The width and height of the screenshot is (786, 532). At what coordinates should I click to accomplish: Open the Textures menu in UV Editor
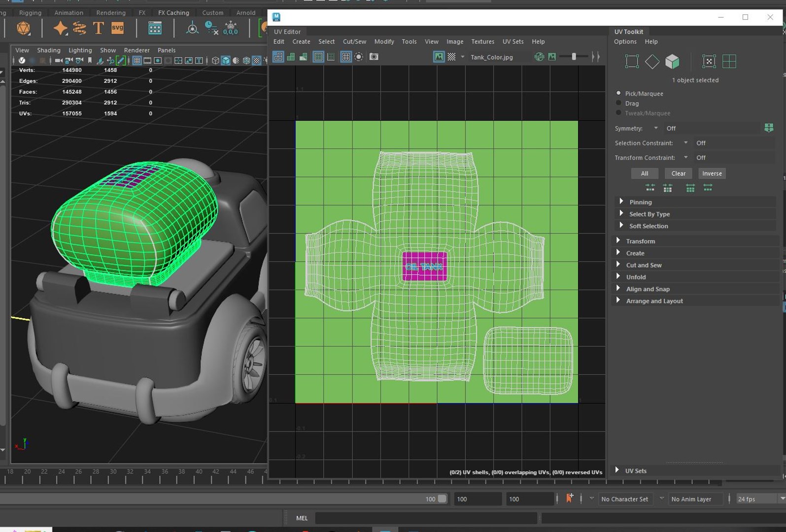482,42
